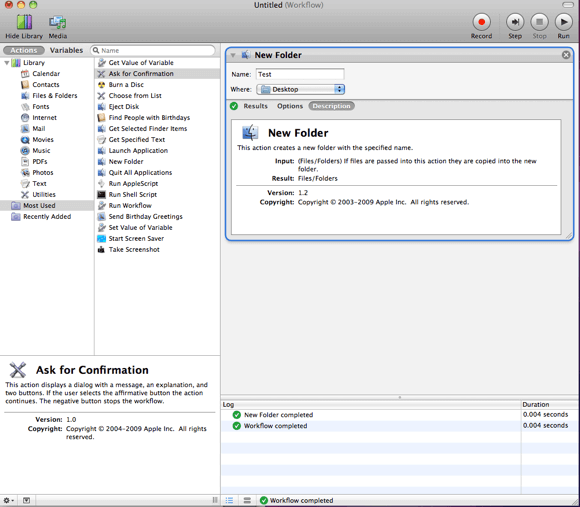Viewport: 580px width, 507px height.
Task: Select the Photos category
Action: click(x=43, y=173)
